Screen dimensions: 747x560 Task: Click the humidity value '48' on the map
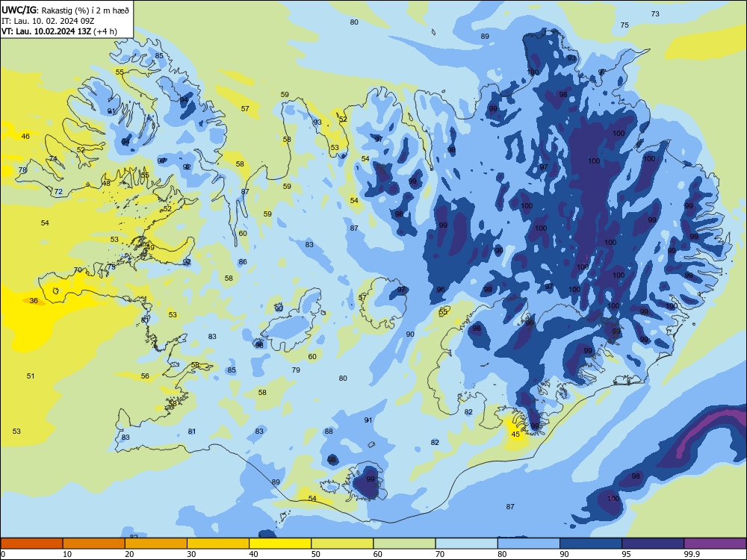coord(106,184)
